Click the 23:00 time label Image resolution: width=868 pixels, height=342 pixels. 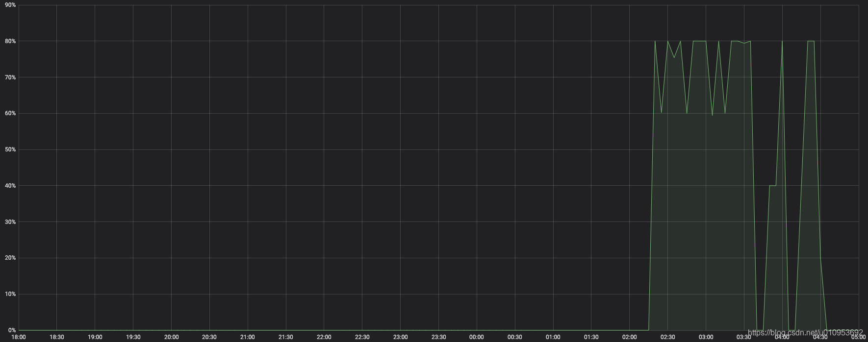(401, 337)
